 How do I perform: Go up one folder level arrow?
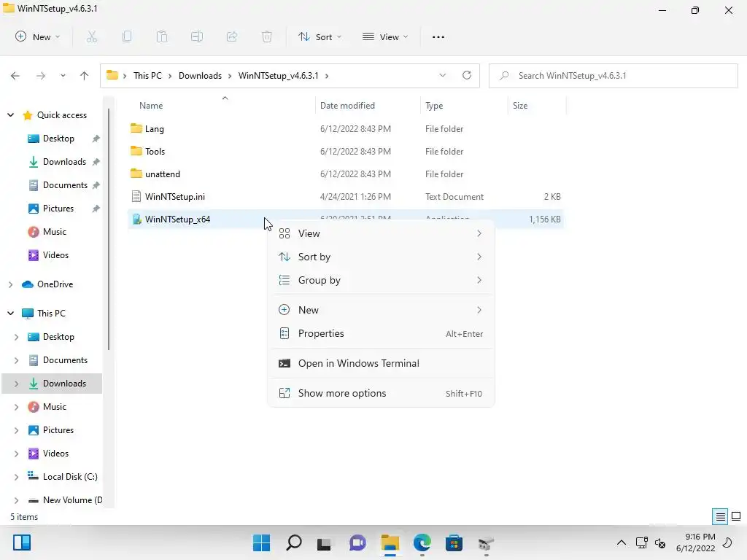[85, 76]
